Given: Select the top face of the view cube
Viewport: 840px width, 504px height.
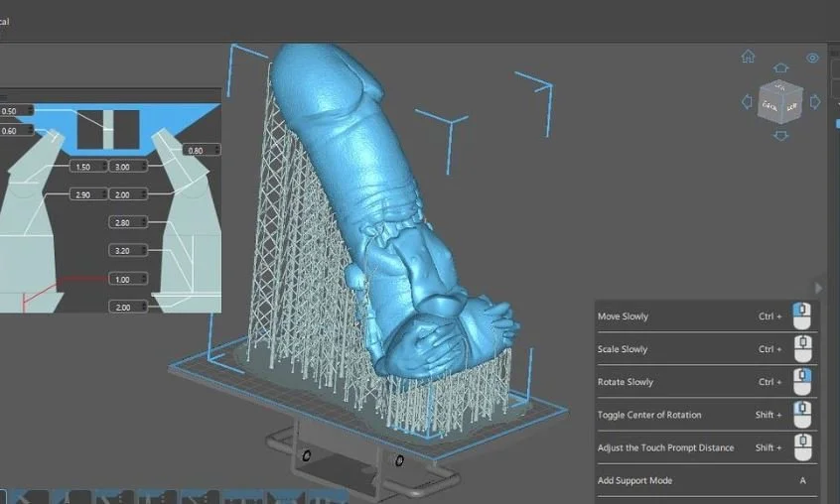Looking at the screenshot, I should [x=781, y=86].
